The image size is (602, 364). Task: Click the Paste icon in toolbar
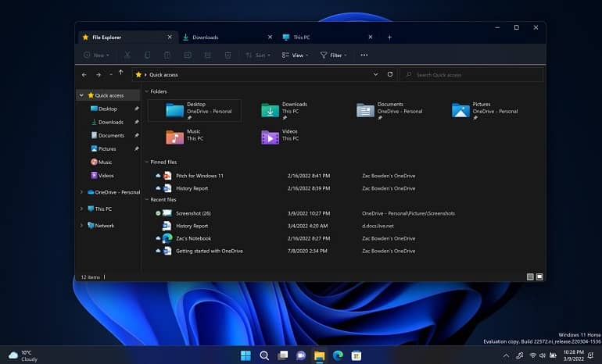click(x=167, y=55)
